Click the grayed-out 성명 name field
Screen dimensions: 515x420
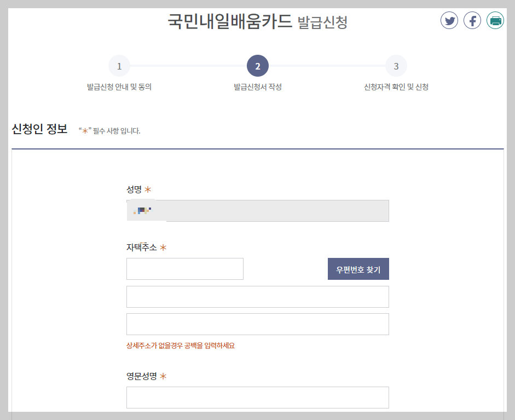click(x=258, y=210)
